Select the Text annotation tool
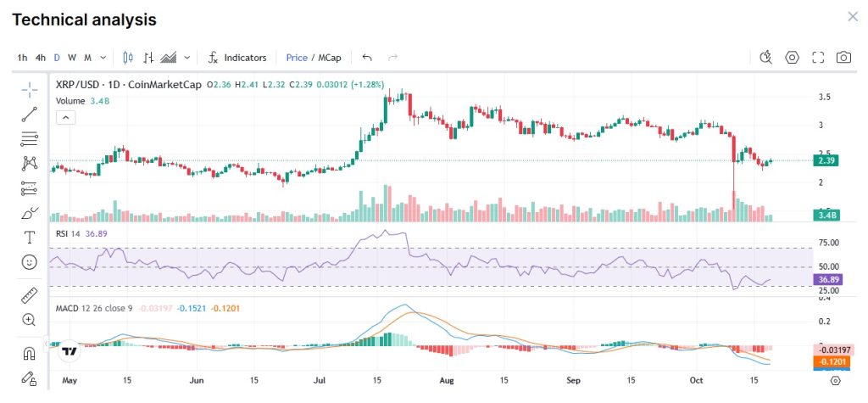The image size is (868, 403). point(30,238)
